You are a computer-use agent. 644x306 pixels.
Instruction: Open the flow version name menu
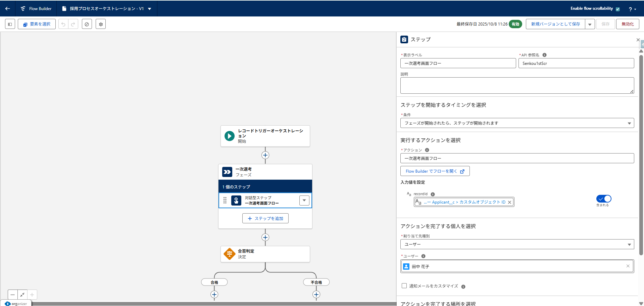150,9
